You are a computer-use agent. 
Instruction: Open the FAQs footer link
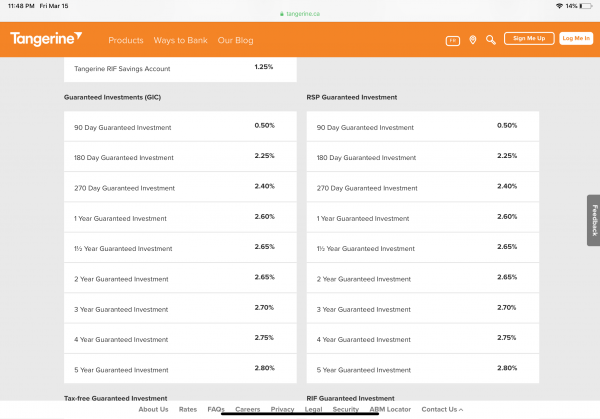point(216,409)
